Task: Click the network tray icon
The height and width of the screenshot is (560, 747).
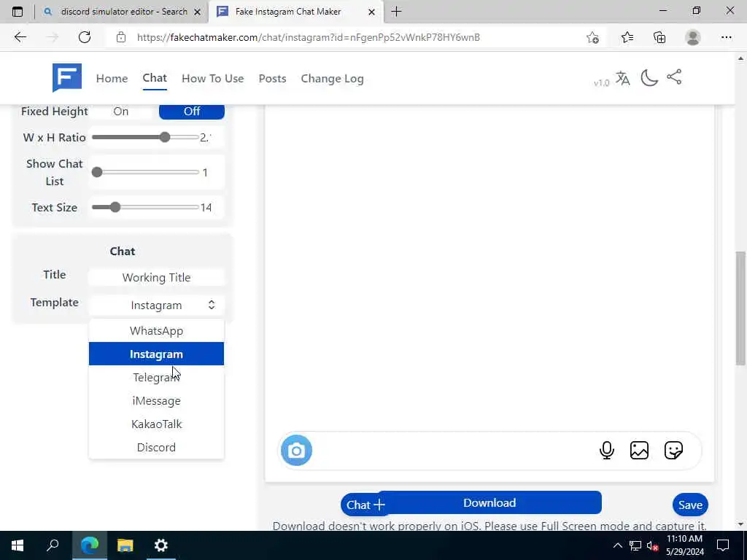Action: click(x=635, y=545)
